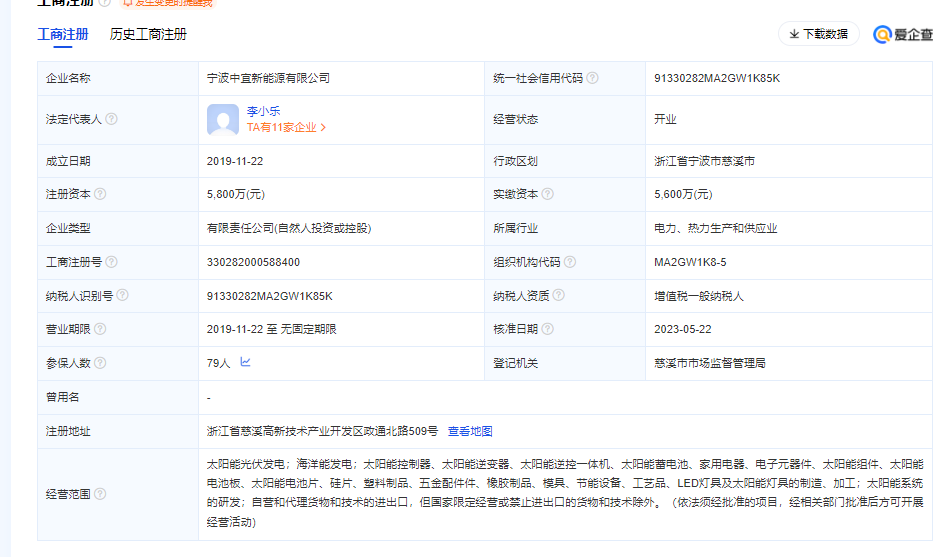
Task: Open the 查看地图 link
Action: (469, 431)
